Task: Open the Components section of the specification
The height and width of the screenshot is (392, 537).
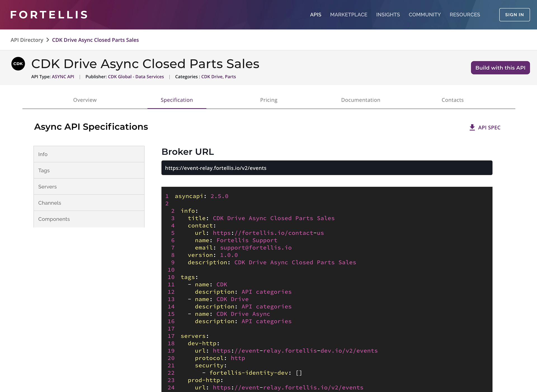Action: [x=54, y=219]
